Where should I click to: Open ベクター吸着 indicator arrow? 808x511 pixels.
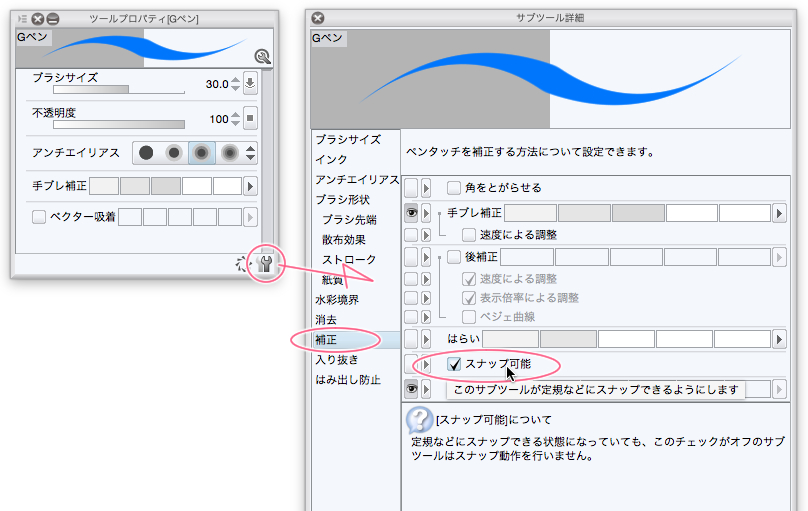click(x=250, y=217)
